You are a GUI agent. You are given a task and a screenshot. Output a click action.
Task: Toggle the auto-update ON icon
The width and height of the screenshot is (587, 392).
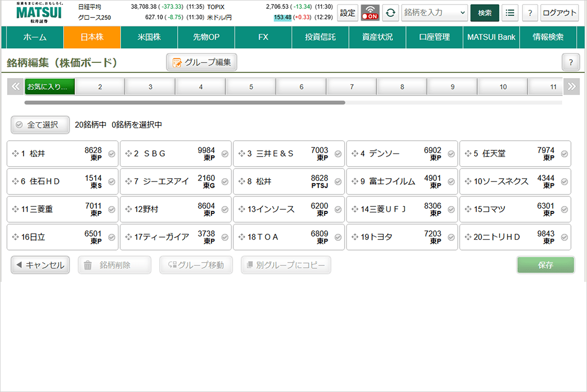pyautogui.click(x=370, y=13)
